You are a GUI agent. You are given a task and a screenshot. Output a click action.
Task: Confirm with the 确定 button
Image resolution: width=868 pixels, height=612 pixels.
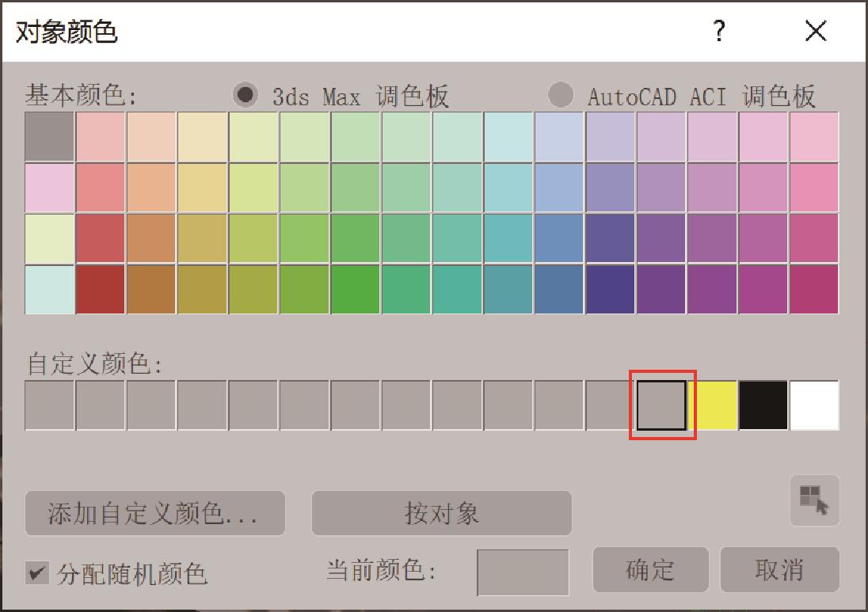click(649, 570)
